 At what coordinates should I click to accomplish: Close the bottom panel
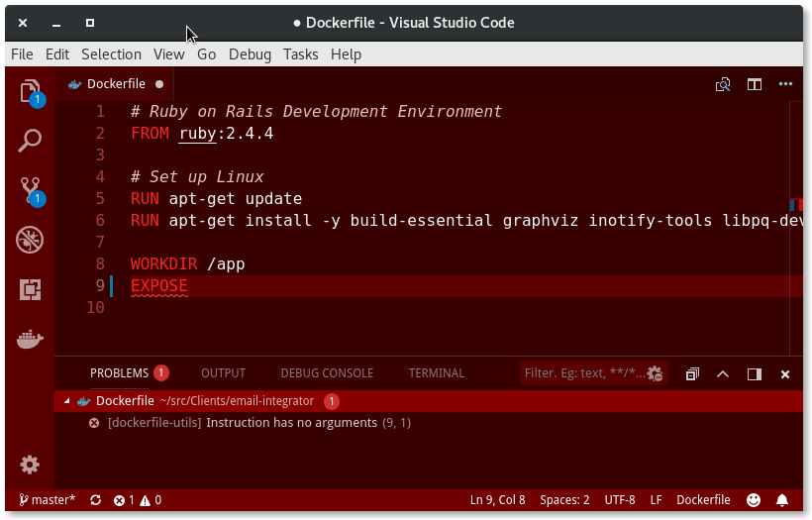[x=785, y=374]
